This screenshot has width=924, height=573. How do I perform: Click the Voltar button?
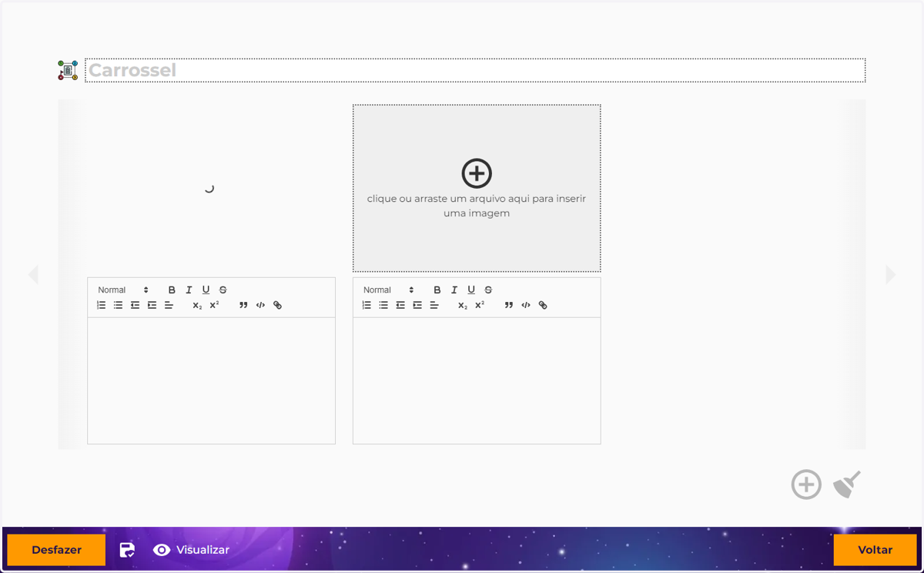875,550
